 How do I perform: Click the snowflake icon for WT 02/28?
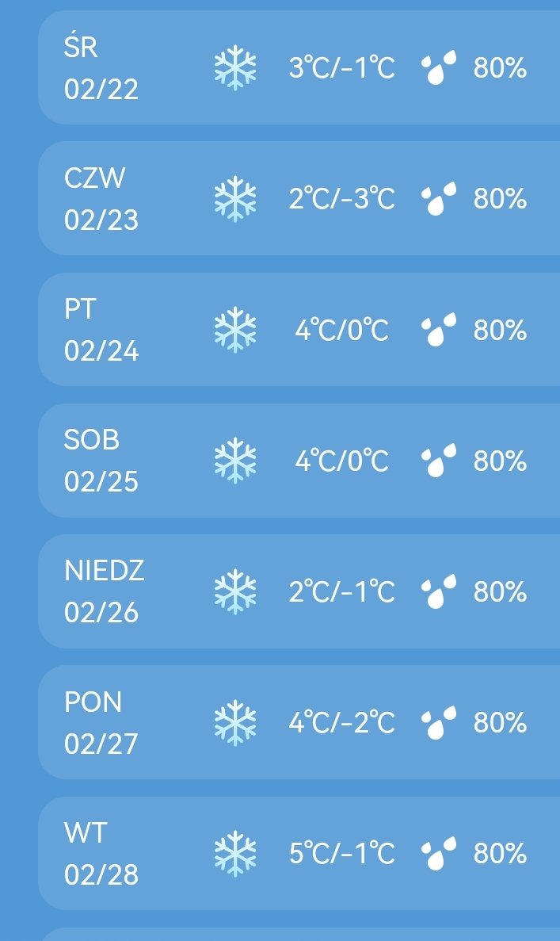tap(235, 853)
